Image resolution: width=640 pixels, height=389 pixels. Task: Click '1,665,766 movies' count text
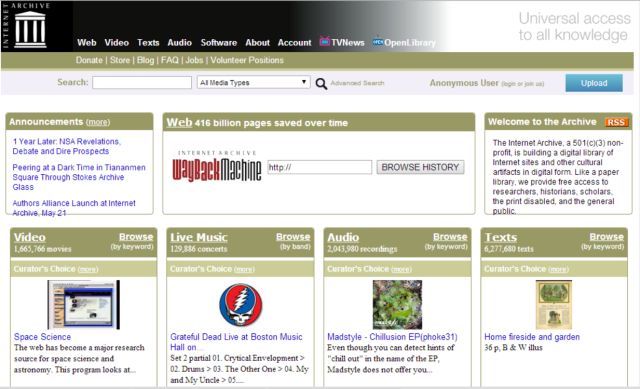click(42, 249)
